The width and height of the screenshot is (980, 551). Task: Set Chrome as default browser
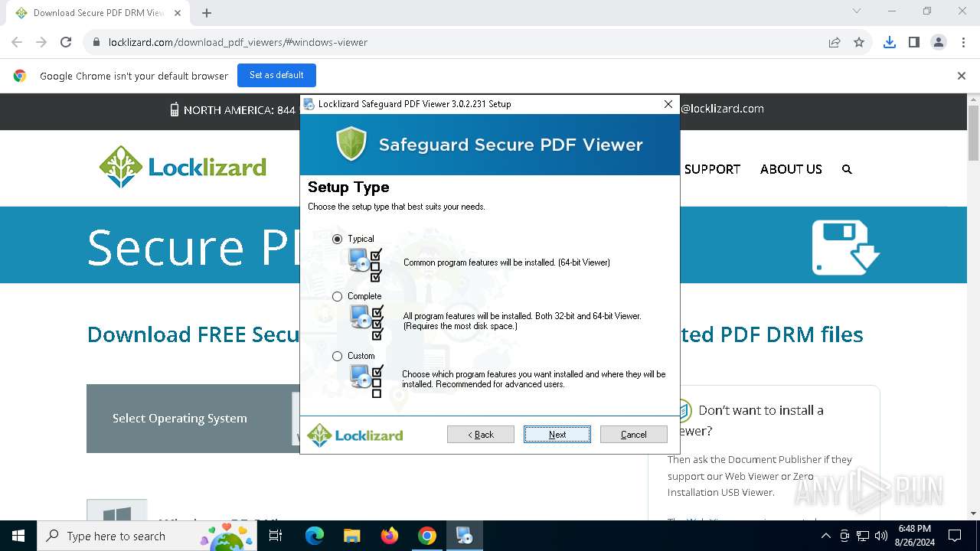276,75
